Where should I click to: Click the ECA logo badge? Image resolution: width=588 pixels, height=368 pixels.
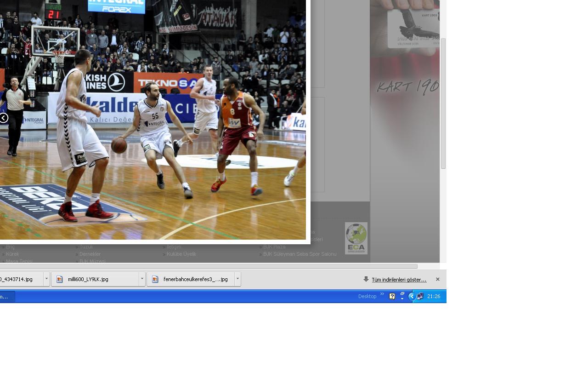[x=356, y=238]
